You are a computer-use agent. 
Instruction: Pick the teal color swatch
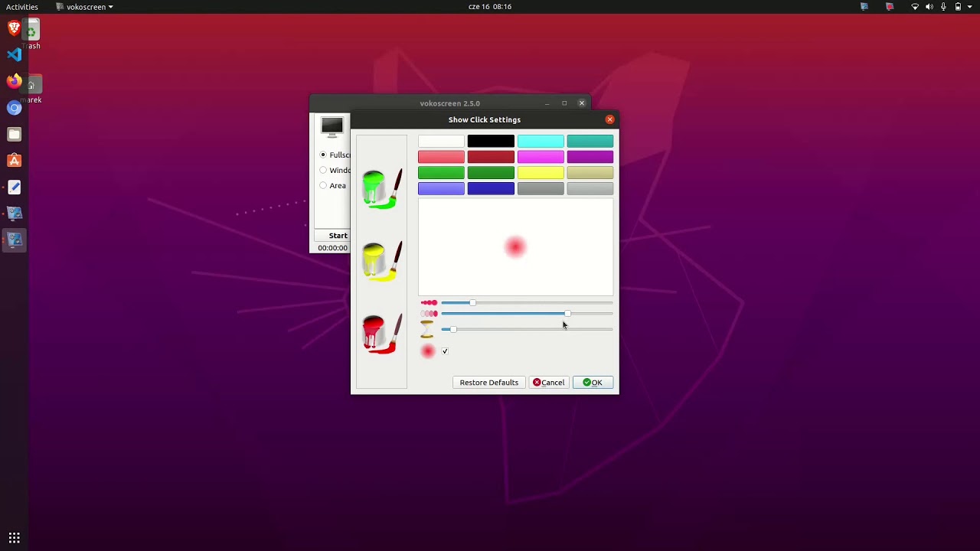[x=590, y=141]
